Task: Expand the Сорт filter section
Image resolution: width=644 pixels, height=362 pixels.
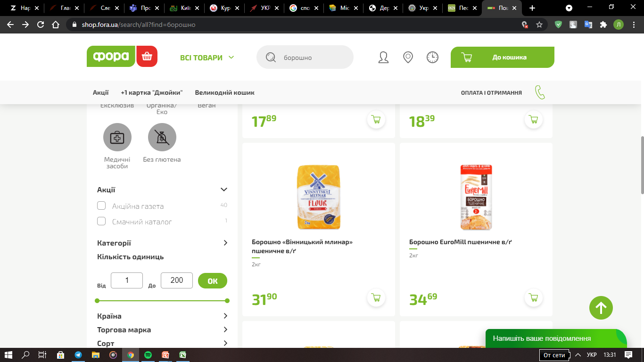Action: tap(225, 343)
